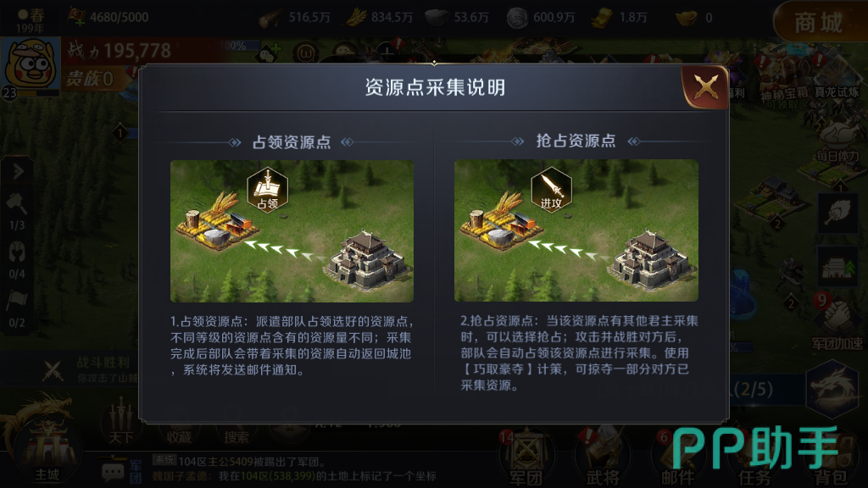
Task: Open the dragon emblem icon
Action: 832,389
